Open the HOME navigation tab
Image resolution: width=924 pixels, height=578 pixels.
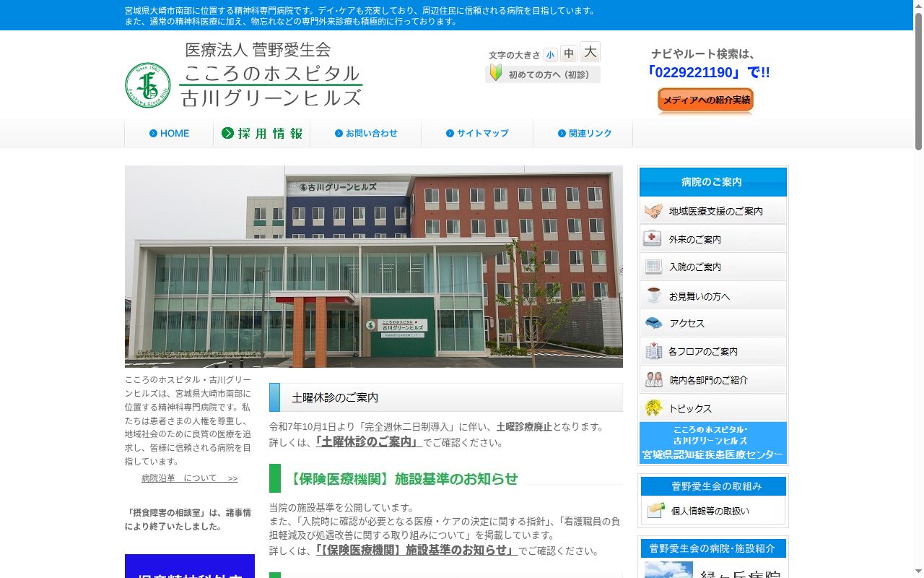[x=169, y=133]
